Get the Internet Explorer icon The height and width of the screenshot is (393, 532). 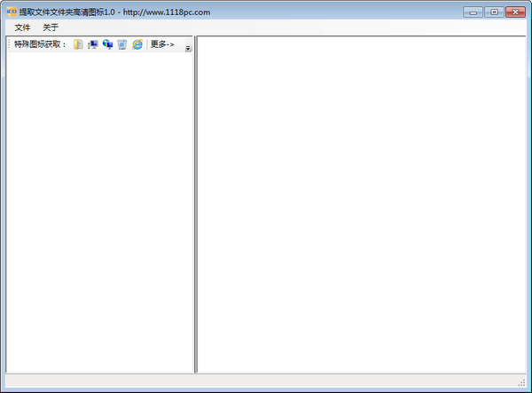click(137, 44)
